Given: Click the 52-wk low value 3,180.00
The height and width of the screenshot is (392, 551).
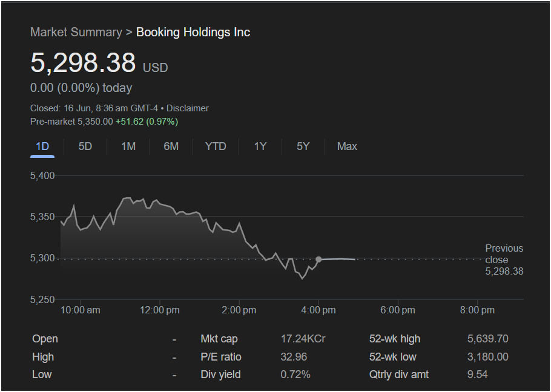Looking at the screenshot, I should 488,356.
